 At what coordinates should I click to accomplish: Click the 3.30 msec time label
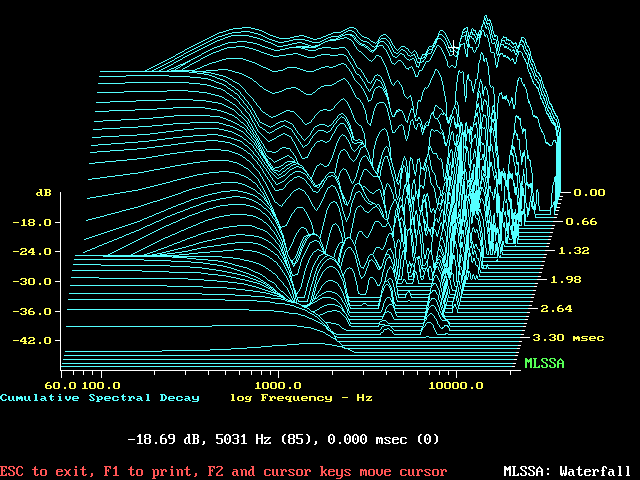[568, 338]
